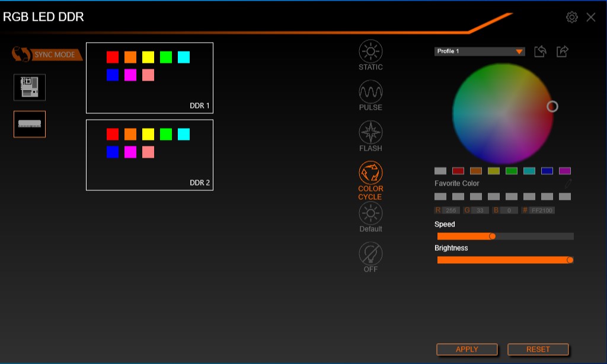Click the hex color code field
The width and height of the screenshot is (607, 364).
pyautogui.click(x=542, y=210)
